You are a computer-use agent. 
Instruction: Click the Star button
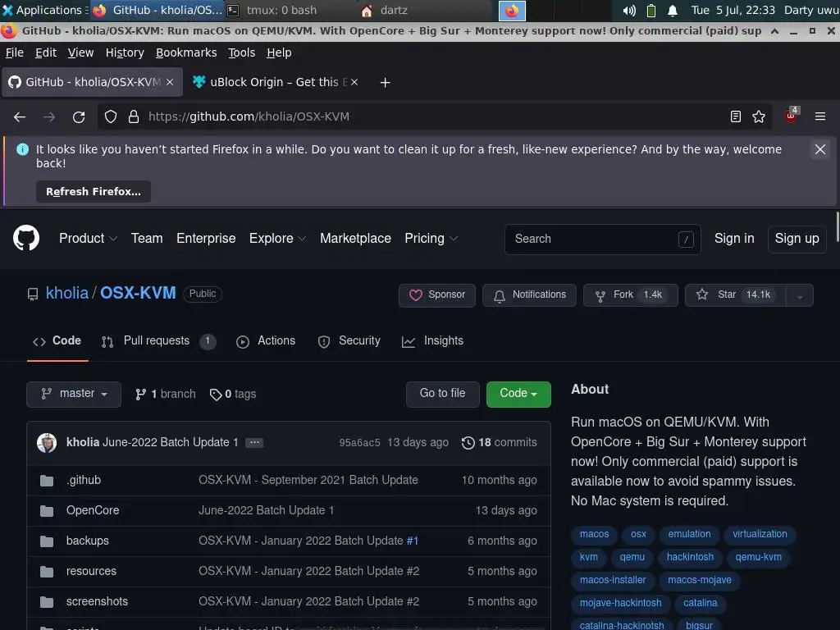[736, 295]
